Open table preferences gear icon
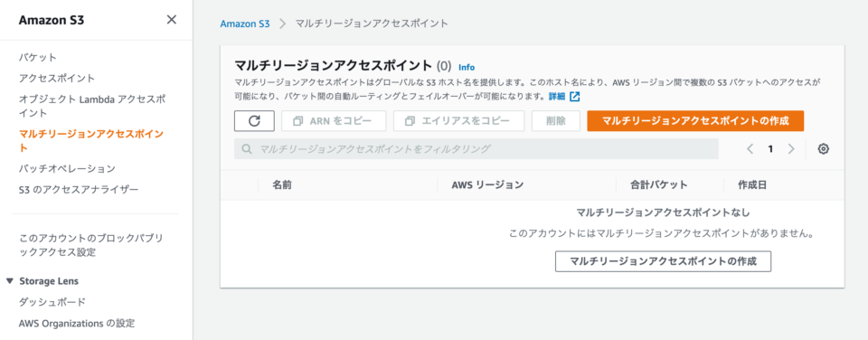Viewport: 868px width, 340px height. click(x=823, y=149)
